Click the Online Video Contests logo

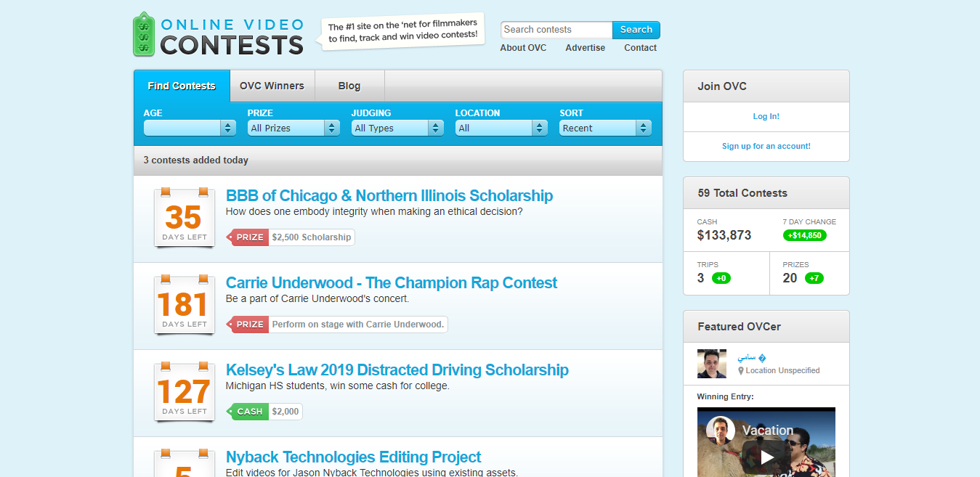[x=218, y=35]
